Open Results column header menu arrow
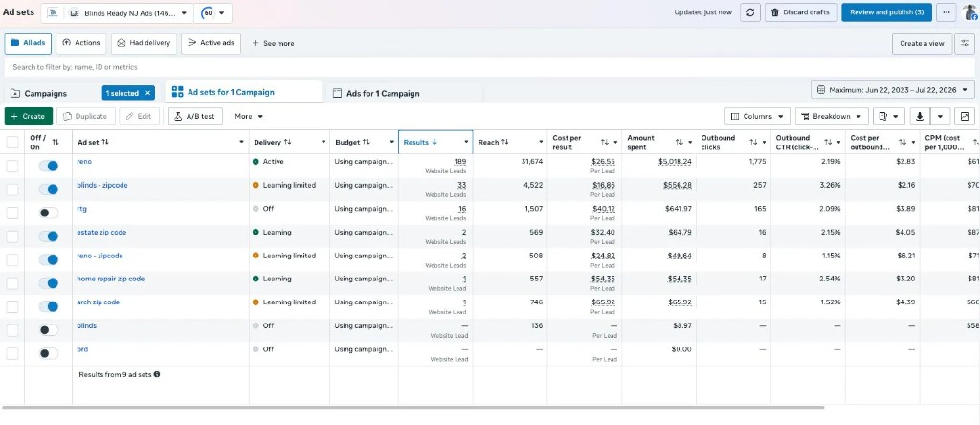 466,142
